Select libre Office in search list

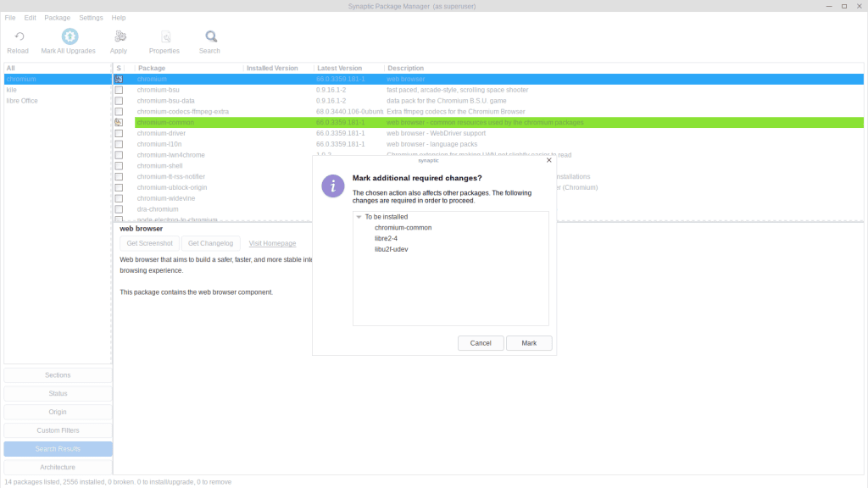58,101
